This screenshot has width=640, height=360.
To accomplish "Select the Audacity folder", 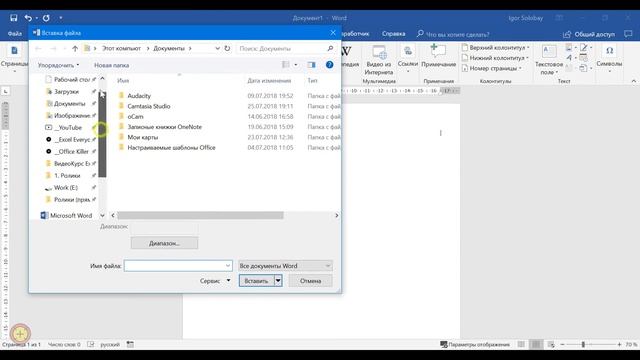I will tap(139, 96).
